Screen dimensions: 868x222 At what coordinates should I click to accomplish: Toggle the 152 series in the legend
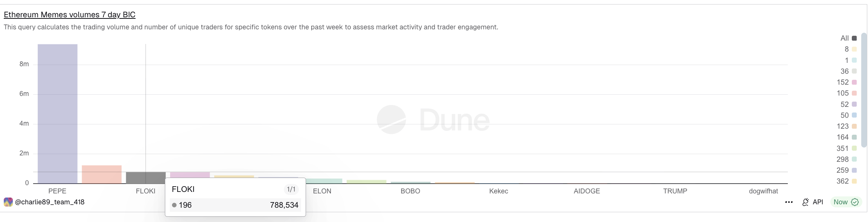[x=855, y=82]
